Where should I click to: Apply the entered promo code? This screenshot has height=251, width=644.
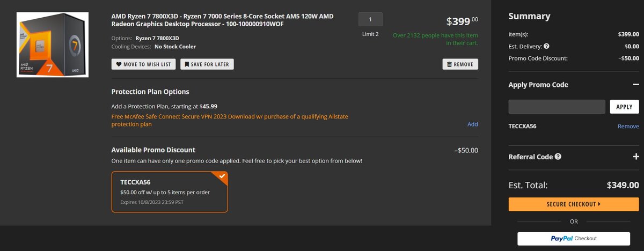[x=624, y=107]
